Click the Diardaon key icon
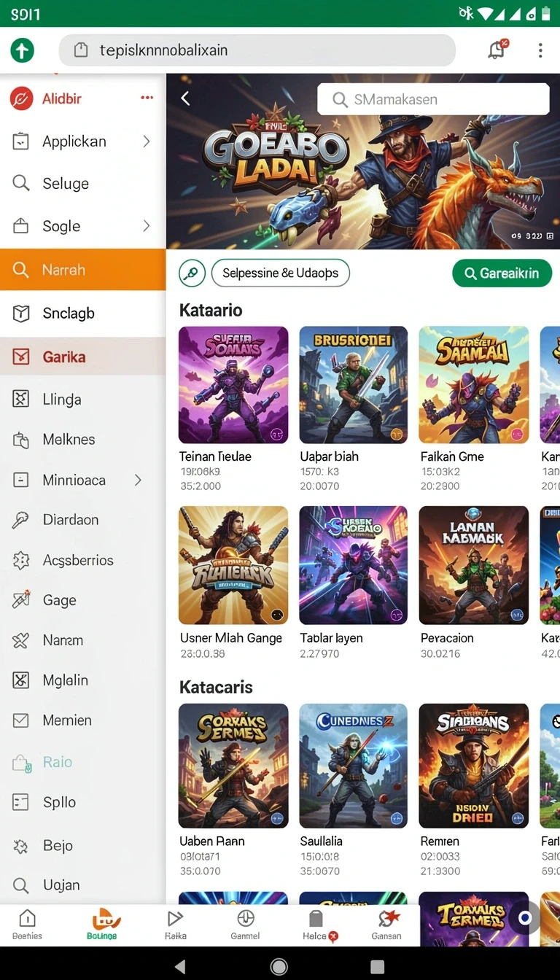Image resolution: width=560 pixels, height=980 pixels. pyautogui.click(x=21, y=520)
